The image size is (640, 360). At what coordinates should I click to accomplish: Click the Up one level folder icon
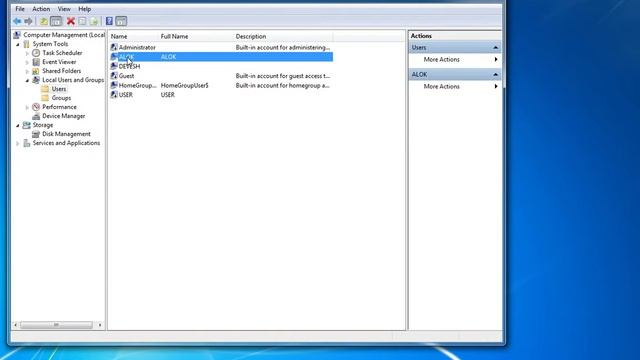click(44, 21)
